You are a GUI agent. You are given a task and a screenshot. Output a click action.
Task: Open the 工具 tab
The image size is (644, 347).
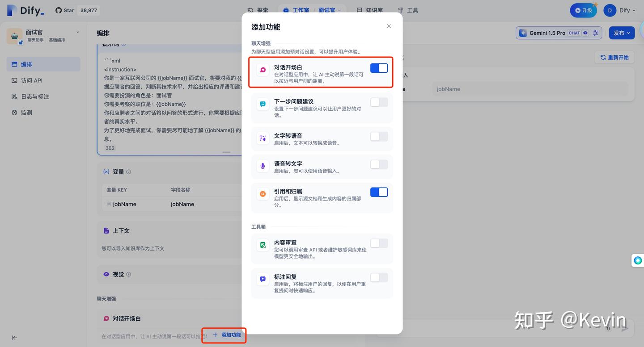pos(408,10)
